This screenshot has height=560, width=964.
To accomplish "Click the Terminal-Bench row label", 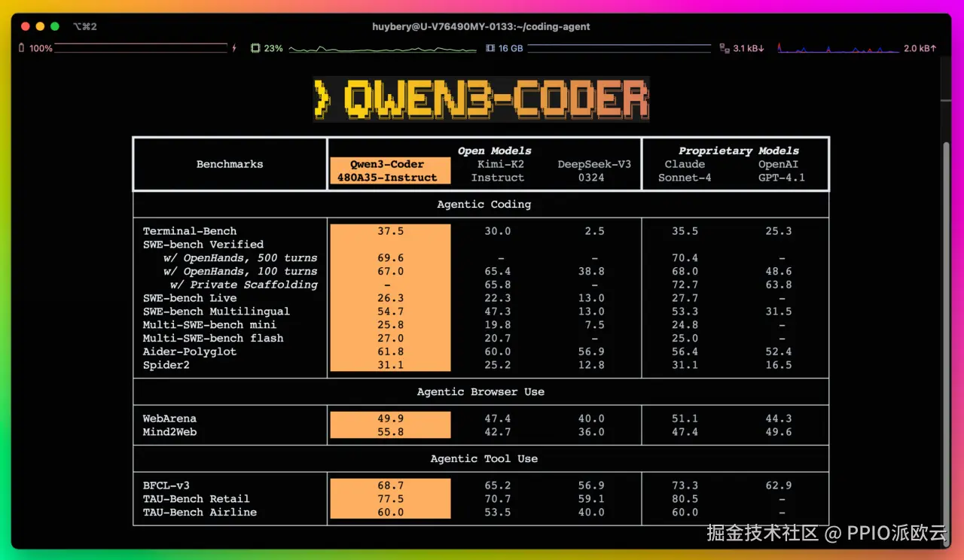I will (190, 231).
